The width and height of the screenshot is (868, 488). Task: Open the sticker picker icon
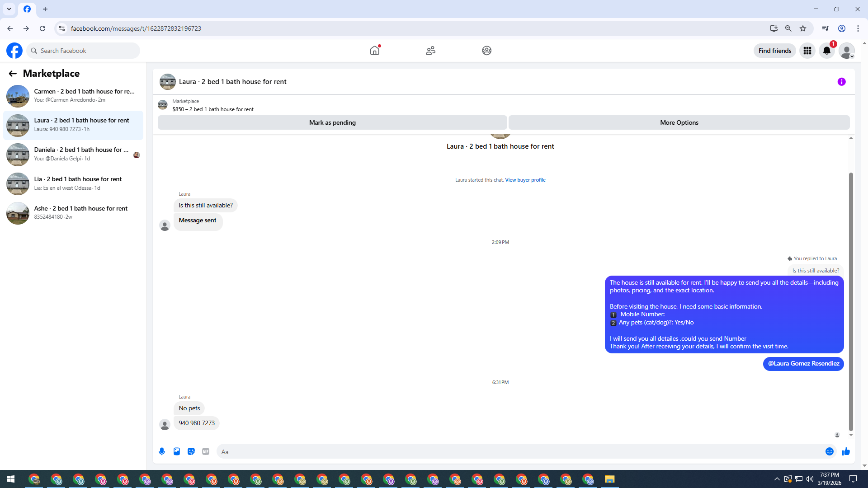191,451
